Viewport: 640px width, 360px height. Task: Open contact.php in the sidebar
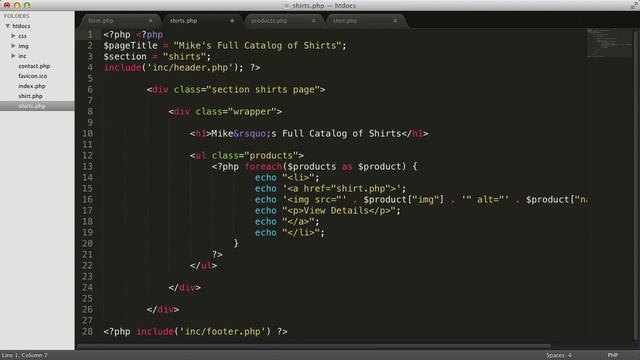pos(34,66)
